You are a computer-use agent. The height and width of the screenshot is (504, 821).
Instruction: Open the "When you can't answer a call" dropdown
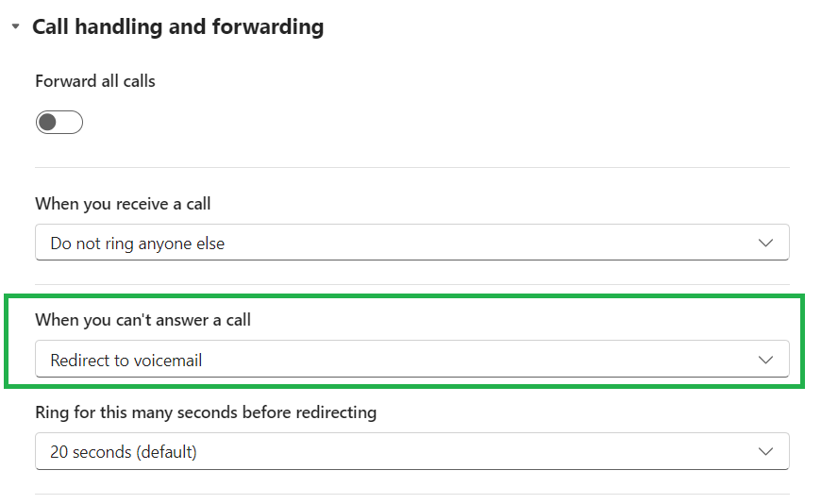point(411,360)
